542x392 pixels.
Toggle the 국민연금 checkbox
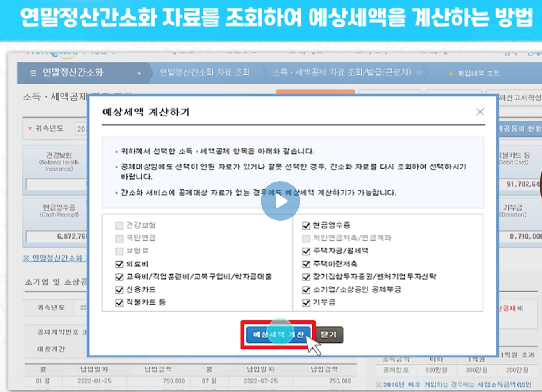point(119,238)
